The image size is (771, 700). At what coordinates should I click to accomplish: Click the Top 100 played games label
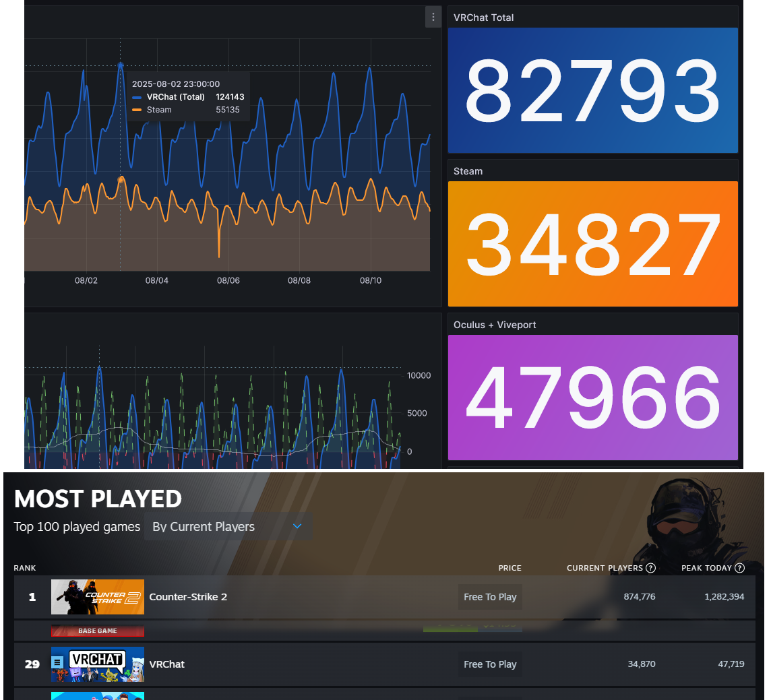coord(78,526)
